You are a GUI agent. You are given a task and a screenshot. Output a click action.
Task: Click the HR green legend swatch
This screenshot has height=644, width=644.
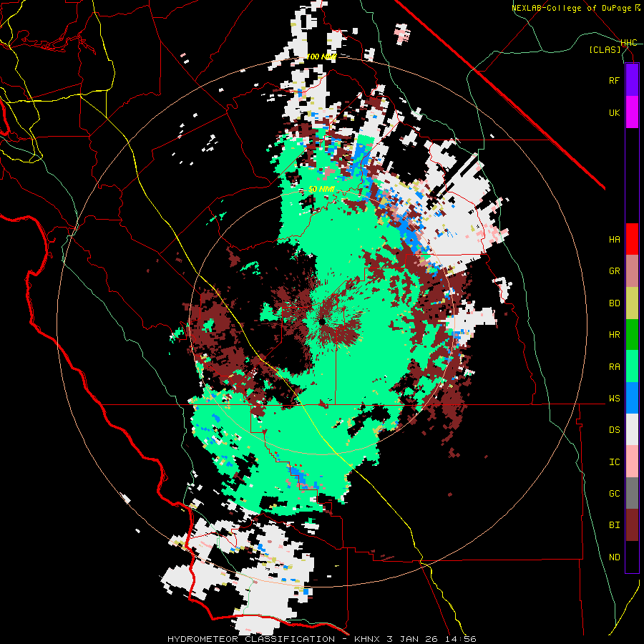point(632,335)
